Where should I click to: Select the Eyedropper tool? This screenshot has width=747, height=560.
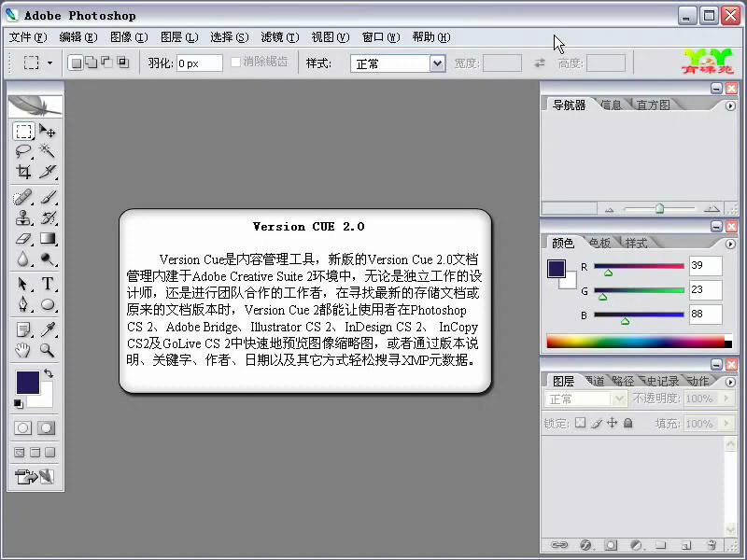(x=48, y=329)
